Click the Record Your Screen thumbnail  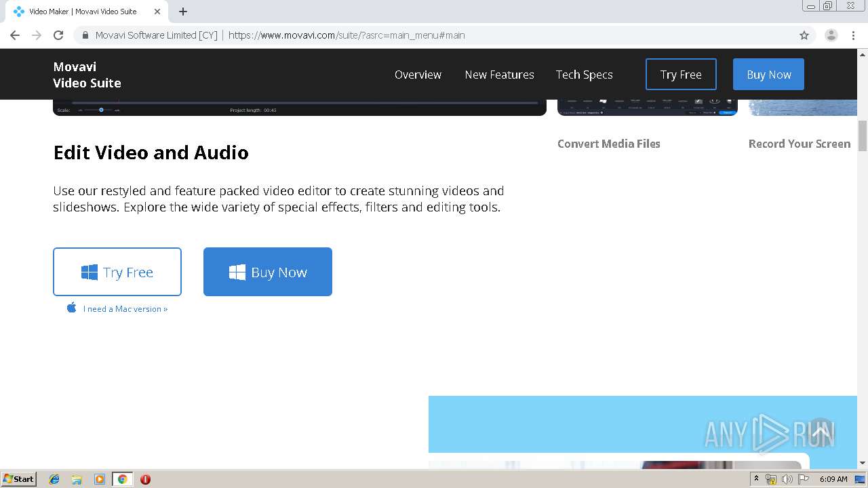click(803, 107)
